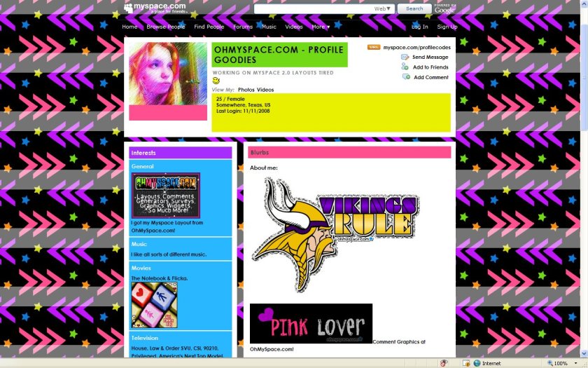Click the OhMySpace.com banner in General
This screenshot has height=368, width=588.
tap(166, 196)
